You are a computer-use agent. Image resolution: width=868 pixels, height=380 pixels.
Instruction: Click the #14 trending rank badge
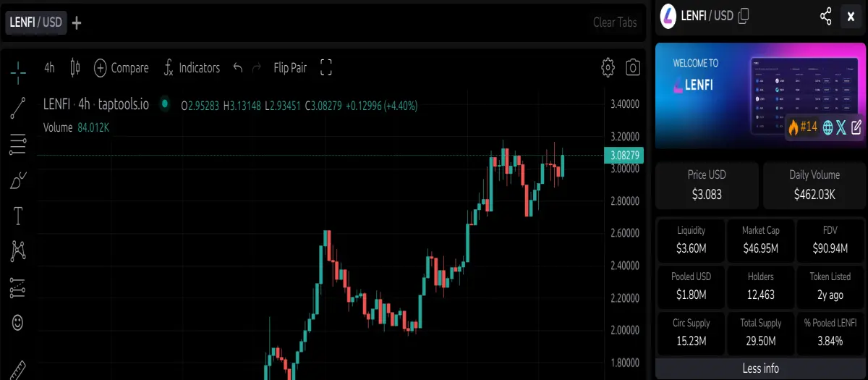803,127
